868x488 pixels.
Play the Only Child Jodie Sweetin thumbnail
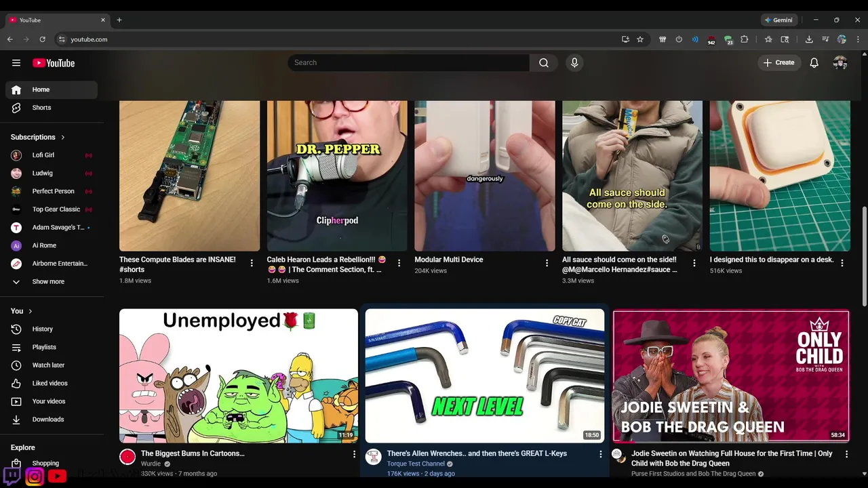[731, 376]
